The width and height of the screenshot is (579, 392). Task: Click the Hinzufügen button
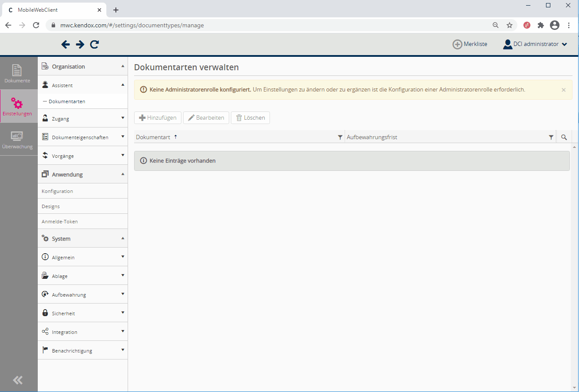coord(158,118)
